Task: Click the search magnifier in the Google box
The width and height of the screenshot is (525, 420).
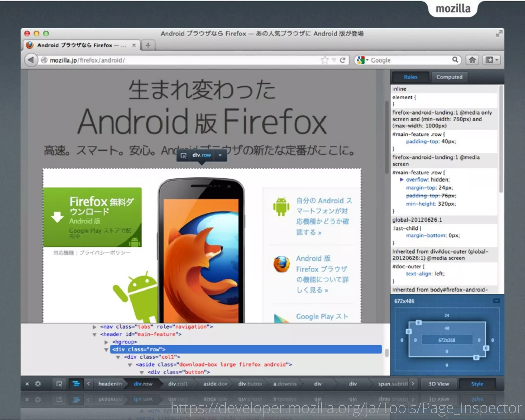Action: 455,60
